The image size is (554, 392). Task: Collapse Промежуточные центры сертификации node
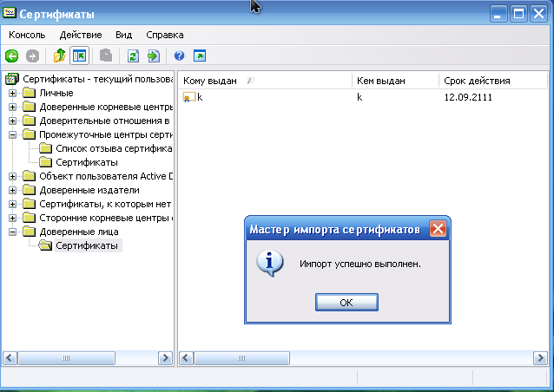coord(12,134)
